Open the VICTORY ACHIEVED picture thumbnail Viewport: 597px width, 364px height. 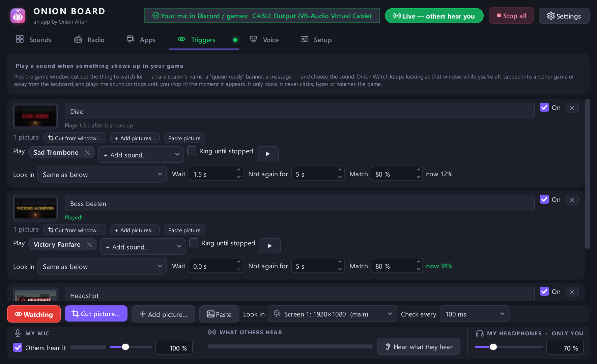click(35, 208)
